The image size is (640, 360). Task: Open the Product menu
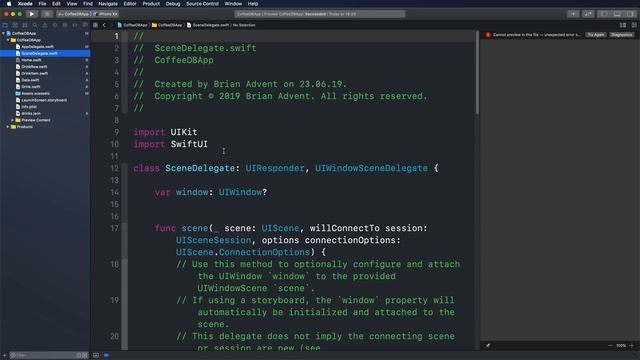151,4
